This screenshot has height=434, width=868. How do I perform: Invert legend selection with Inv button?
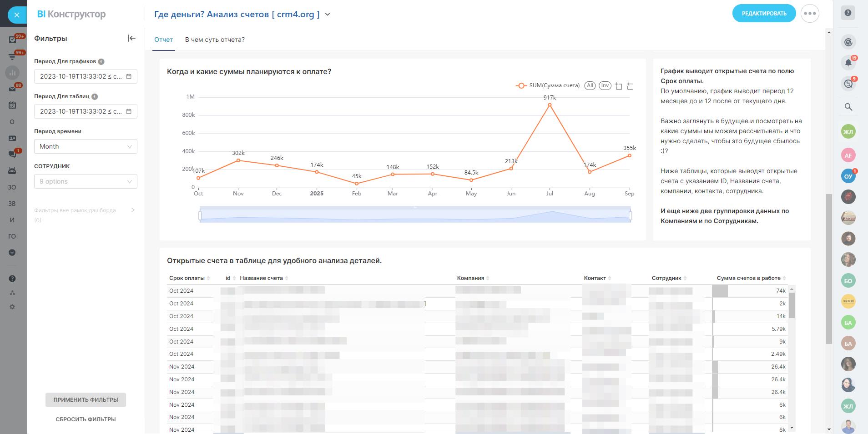(x=605, y=85)
